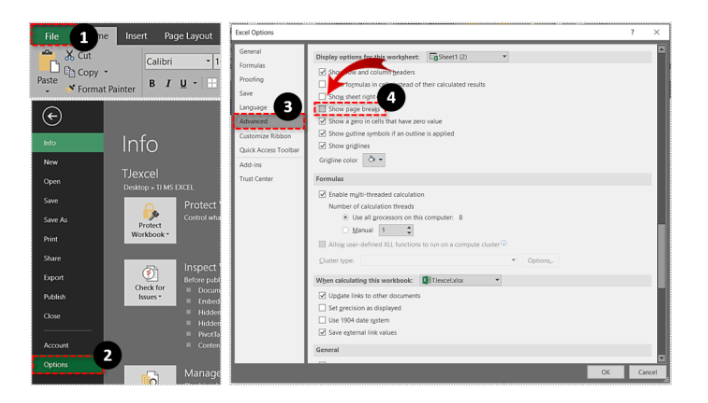This screenshot has width=708, height=403.
Task: Open the underline style dropdown arrow
Action: [195, 83]
